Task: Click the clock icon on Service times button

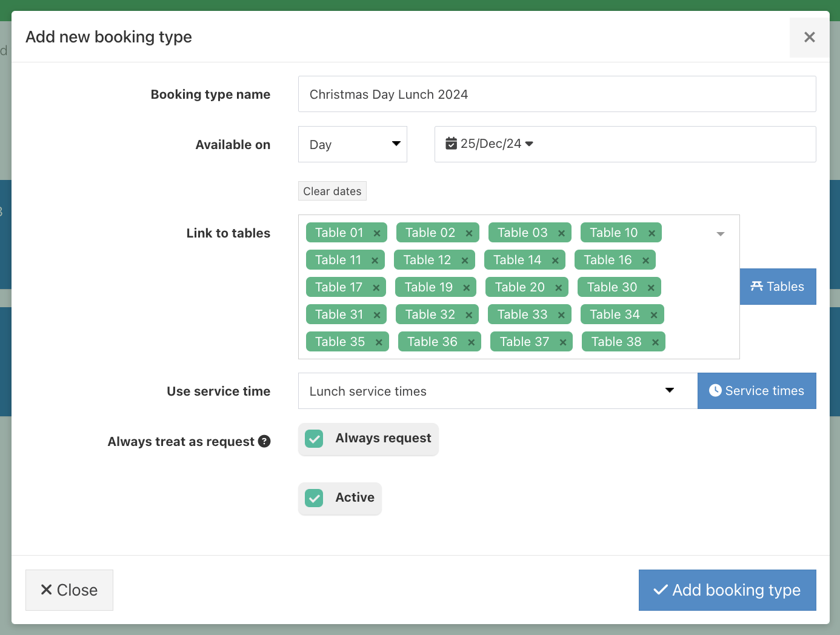Action: 716,390
